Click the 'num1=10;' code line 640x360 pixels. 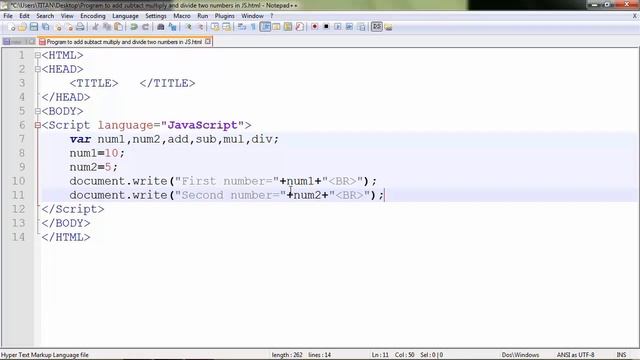(x=97, y=153)
